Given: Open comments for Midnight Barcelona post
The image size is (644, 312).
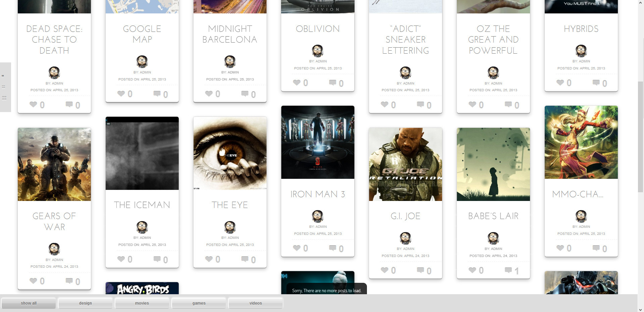Looking at the screenshot, I should click(x=245, y=94).
